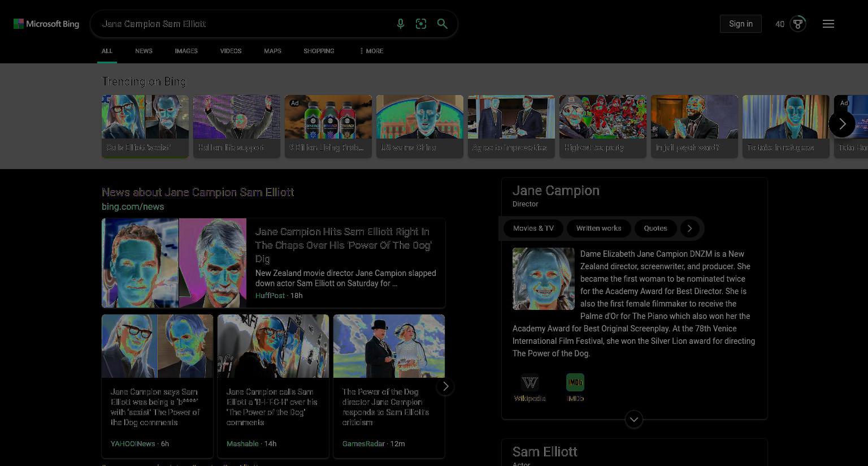The width and height of the screenshot is (868, 466).
Task: Open visual search camera icon
Action: click(421, 24)
